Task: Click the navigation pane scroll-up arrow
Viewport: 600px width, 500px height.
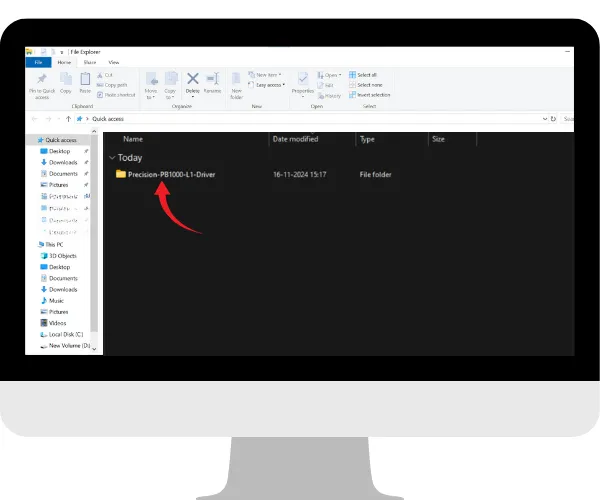Action: 94,132
